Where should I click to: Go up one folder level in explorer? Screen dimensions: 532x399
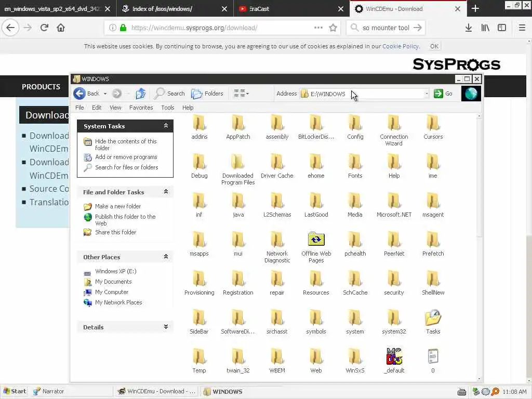tap(140, 94)
